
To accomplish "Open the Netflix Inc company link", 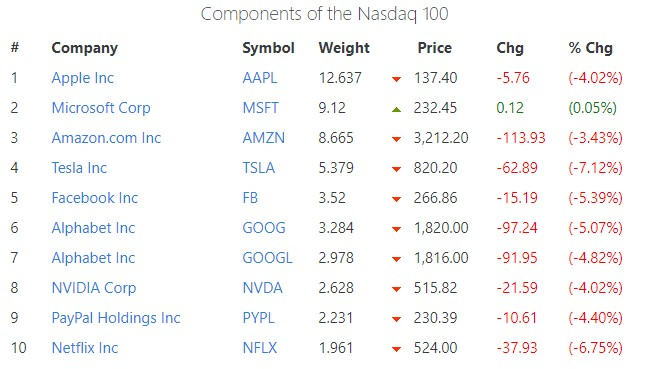I will (85, 348).
